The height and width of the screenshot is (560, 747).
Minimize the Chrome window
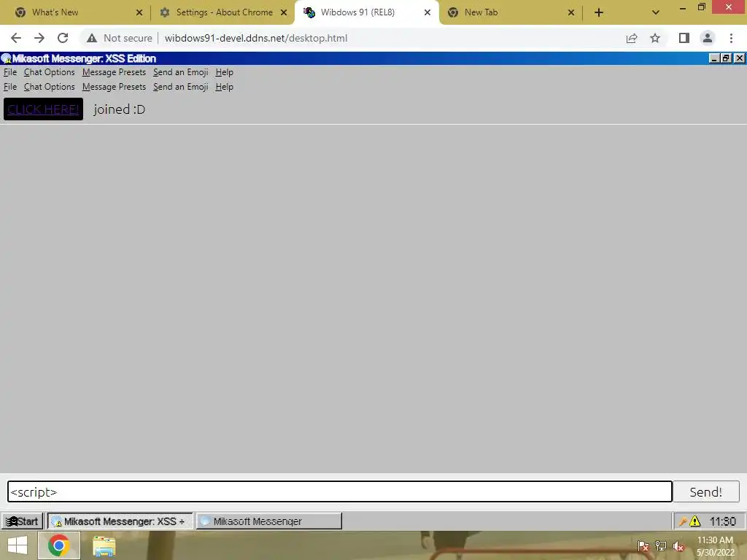coord(683,7)
